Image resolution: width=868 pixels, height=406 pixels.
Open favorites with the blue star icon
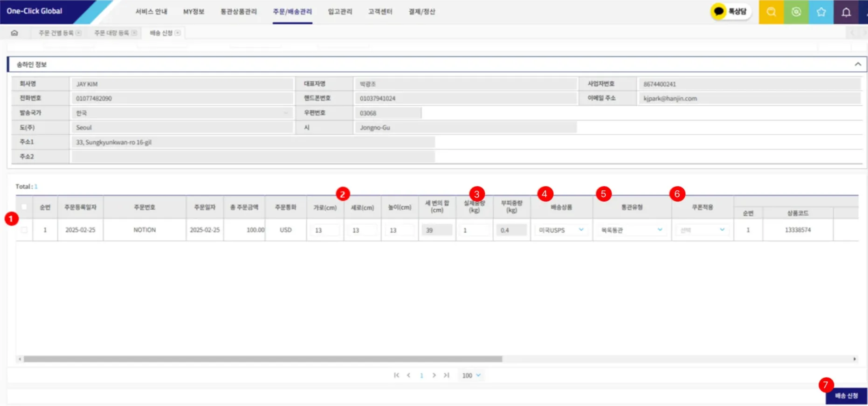[821, 12]
